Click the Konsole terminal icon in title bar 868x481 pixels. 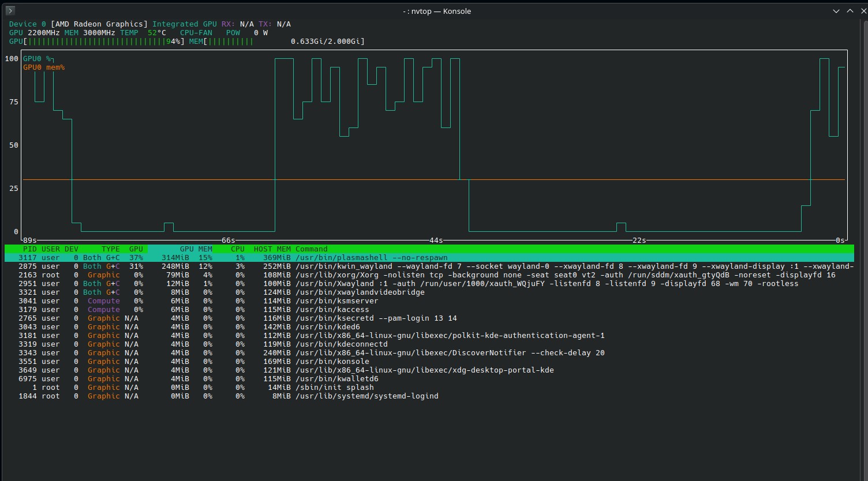coord(10,11)
